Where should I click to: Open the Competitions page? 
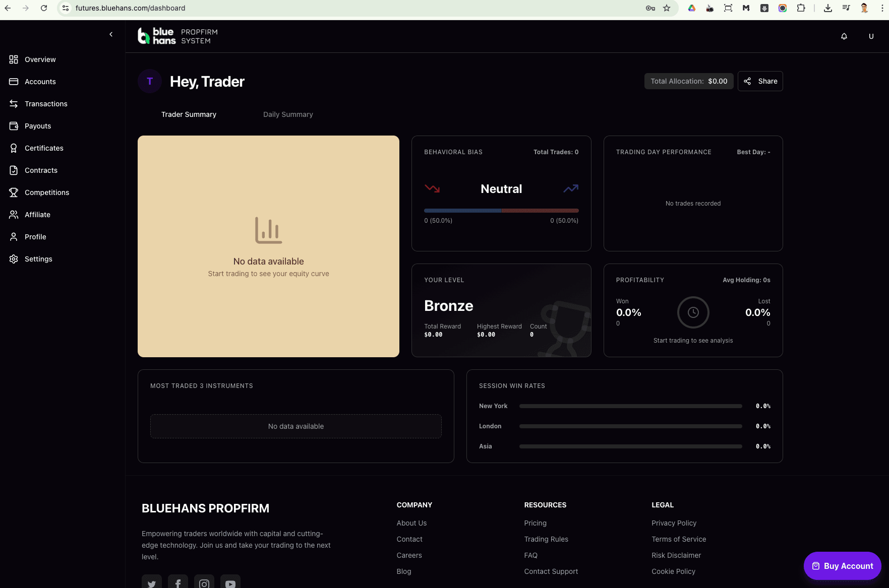47,192
